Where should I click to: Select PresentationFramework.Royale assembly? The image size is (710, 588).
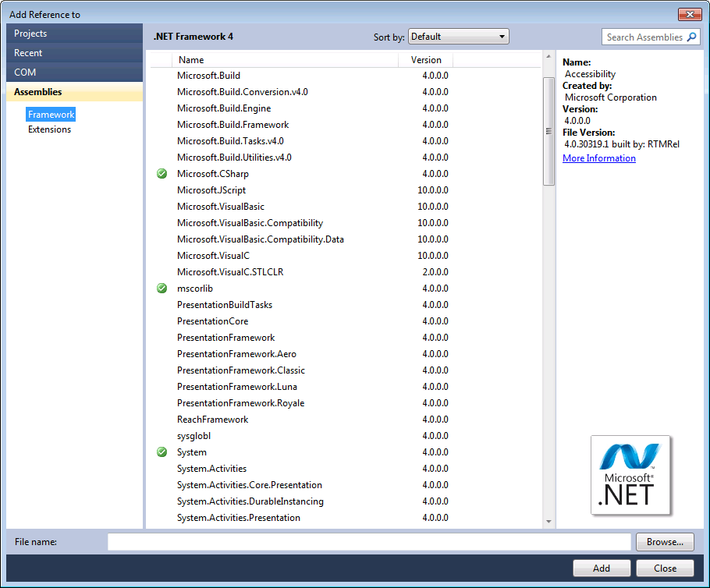pos(240,403)
